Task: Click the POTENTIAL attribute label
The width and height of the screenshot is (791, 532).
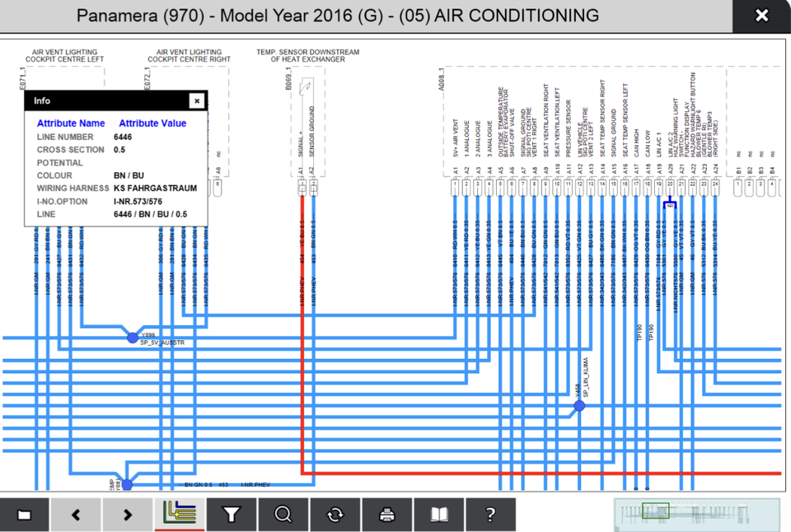Action: coord(59,163)
